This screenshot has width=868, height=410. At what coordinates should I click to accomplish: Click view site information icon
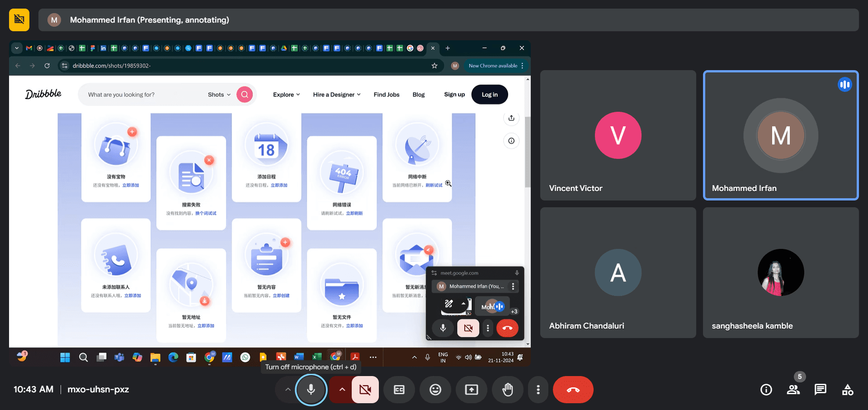point(65,66)
